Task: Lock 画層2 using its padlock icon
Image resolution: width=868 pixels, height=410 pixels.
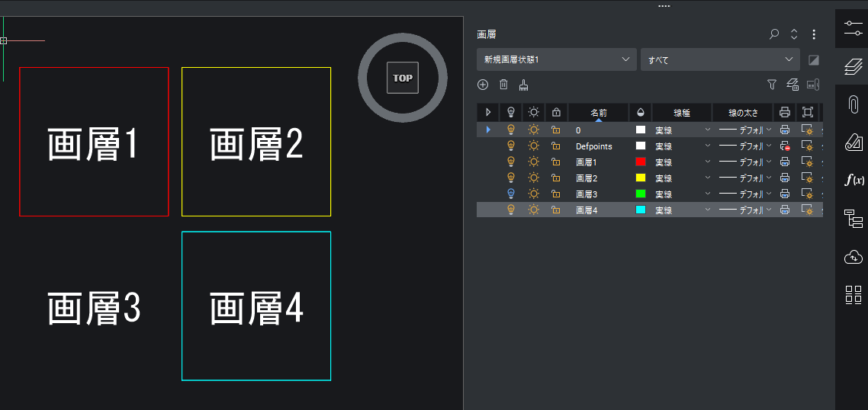Action: click(x=556, y=178)
